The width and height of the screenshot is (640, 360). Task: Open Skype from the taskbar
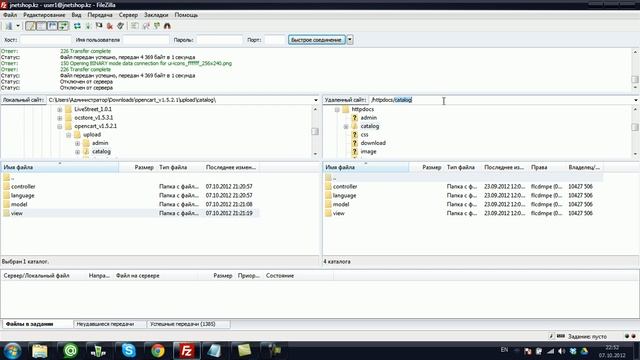click(129, 351)
